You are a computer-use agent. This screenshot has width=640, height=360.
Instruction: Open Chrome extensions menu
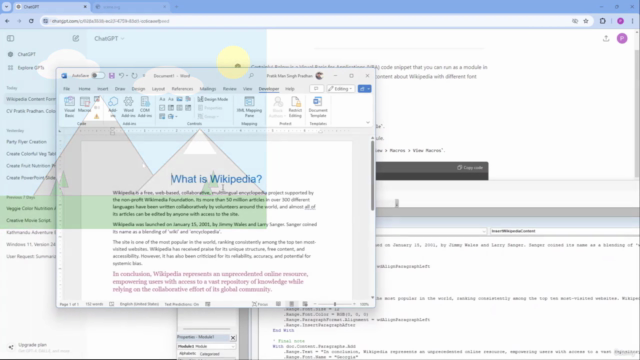click(x=602, y=21)
